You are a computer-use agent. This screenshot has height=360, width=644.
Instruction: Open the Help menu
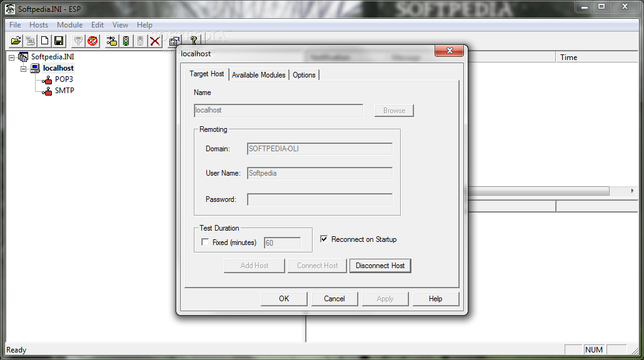(x=144, y=25)
